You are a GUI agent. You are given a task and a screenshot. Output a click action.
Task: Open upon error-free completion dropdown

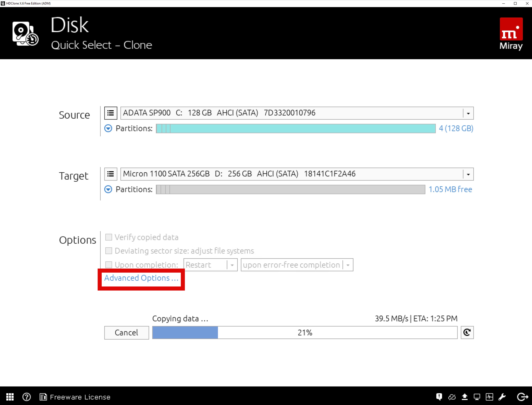tap(297, 265)
